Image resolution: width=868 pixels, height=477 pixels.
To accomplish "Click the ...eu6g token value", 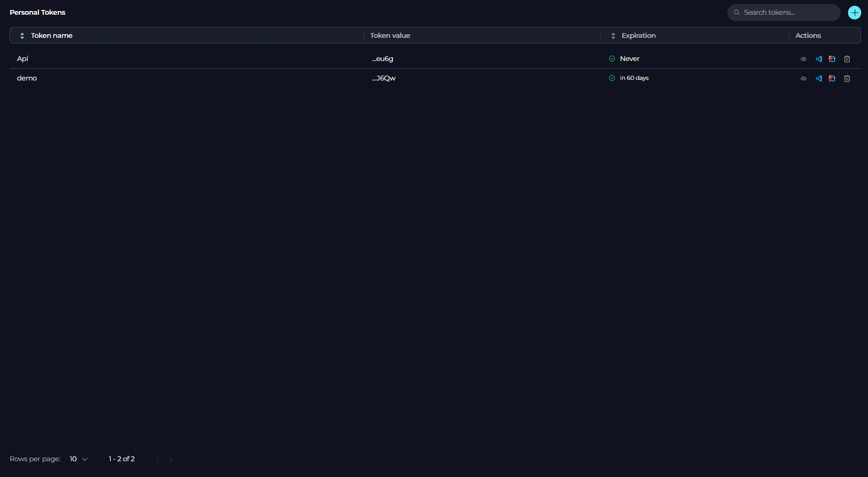I will [x=383, y=59].
